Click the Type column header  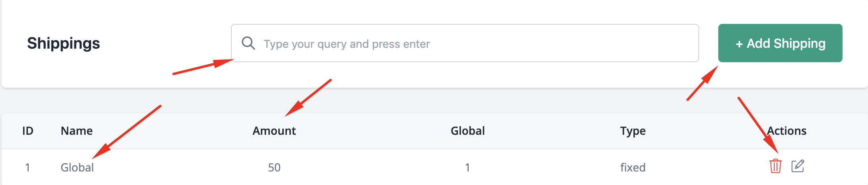[x=633, y=131]
